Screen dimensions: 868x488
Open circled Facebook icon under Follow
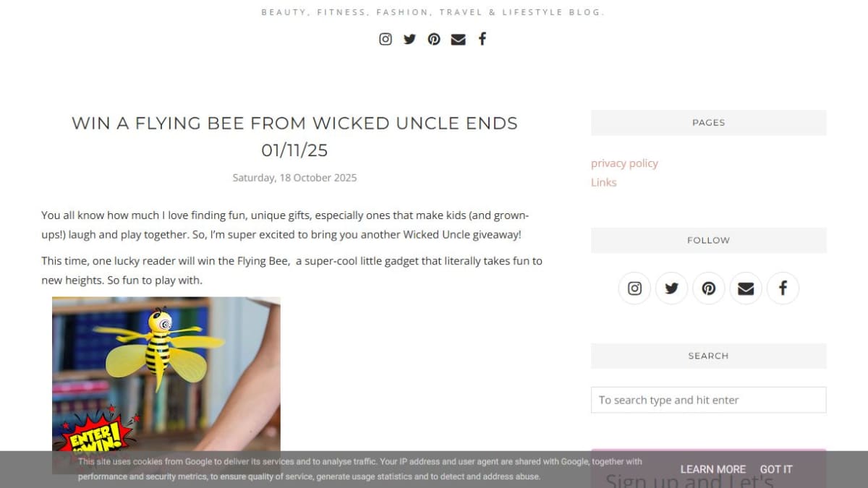click(783, 288)
